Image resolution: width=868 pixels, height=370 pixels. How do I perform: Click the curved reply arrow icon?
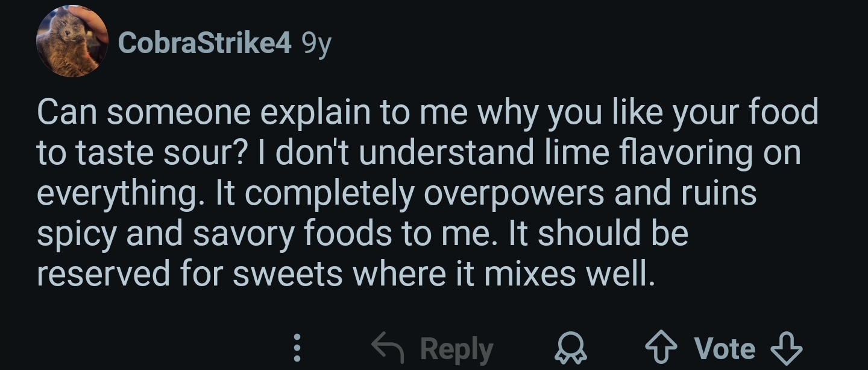(389, 348)
